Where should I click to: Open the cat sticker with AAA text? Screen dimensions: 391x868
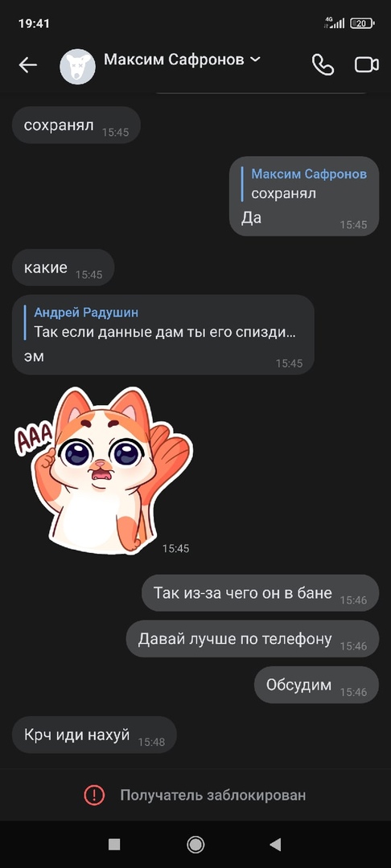104,470
